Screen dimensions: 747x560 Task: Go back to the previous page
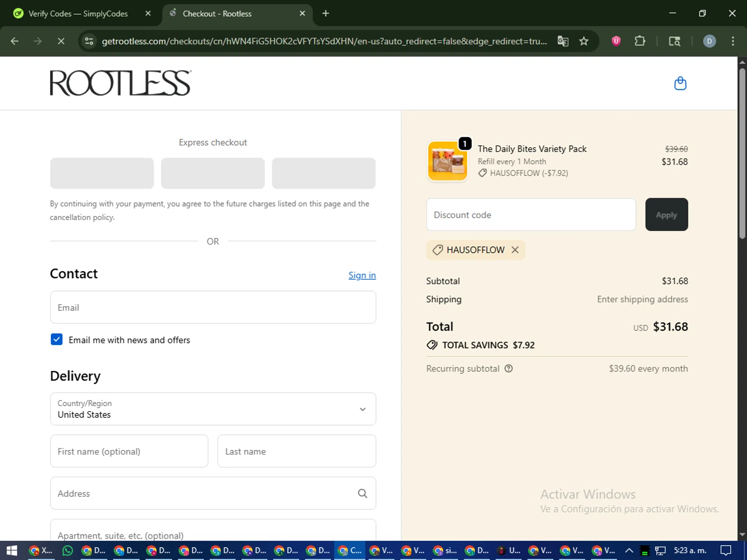(14, 41)
